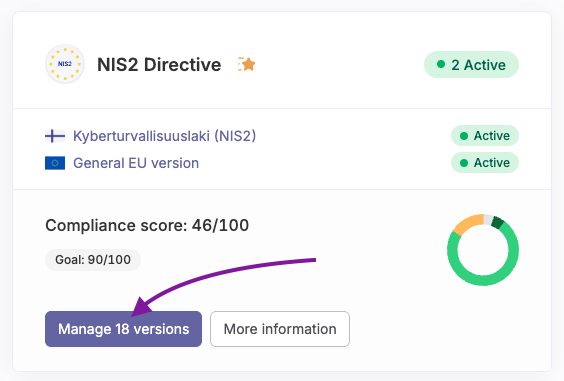
Task: Click the Goal: 90/100 tag
Action: [x=93, y=259]
